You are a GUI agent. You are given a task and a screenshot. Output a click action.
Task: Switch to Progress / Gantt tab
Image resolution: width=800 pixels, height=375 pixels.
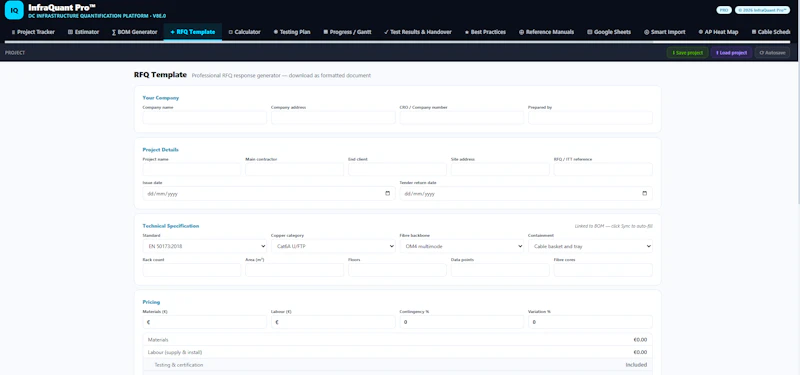[x=347, y=32]
